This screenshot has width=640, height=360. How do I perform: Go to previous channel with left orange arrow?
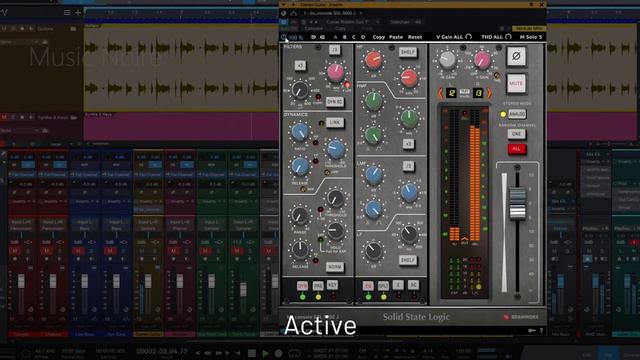(x=440, y=93)
